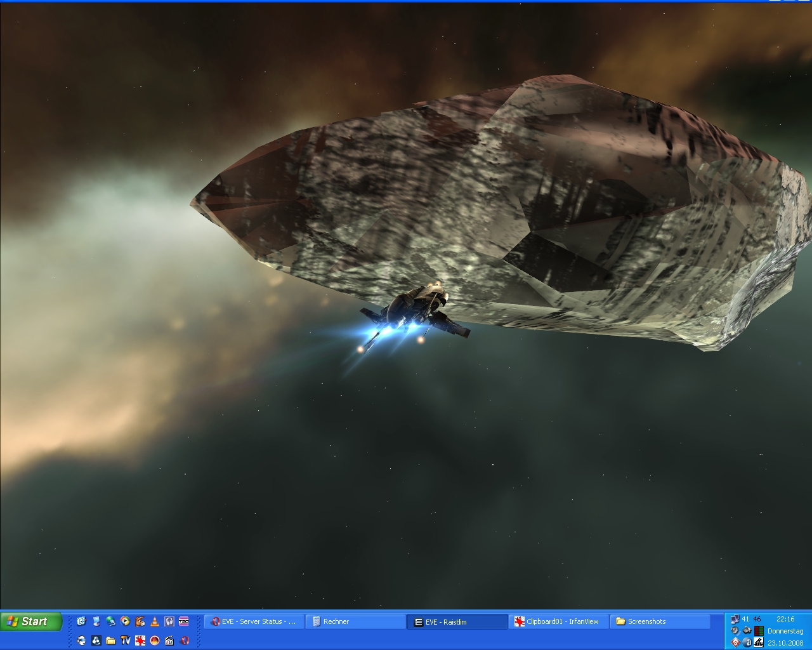812x650 pixels.
Task: Open the Screenshots folder taskbar button
Action: coord(660,622)
